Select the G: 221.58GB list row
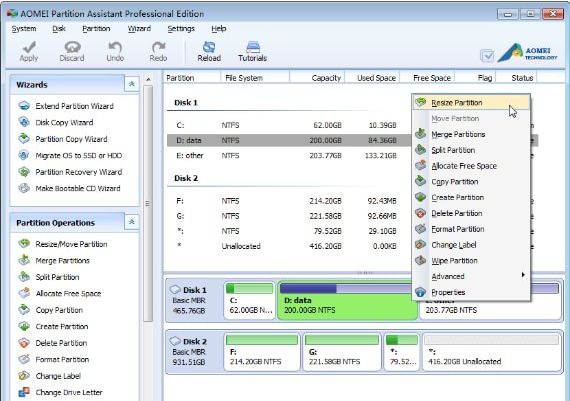Screen dimensions: 570x401 (289, 216)
